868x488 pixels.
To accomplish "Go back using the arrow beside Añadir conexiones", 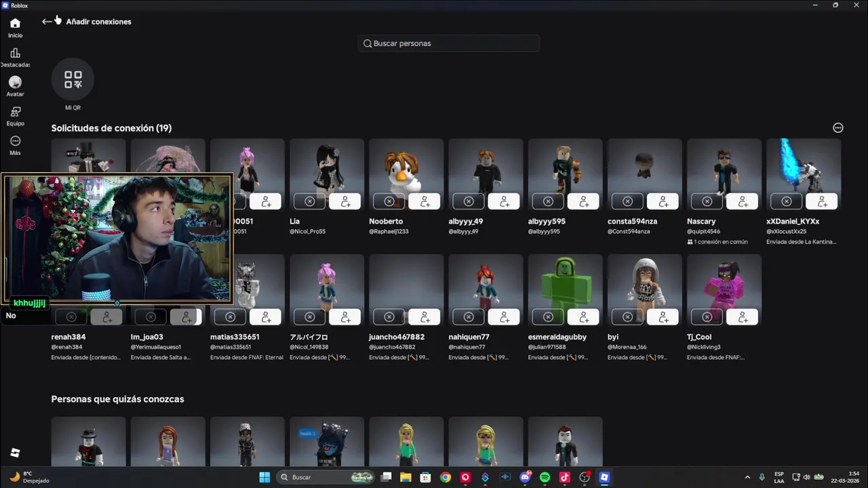I will [47, 22].
